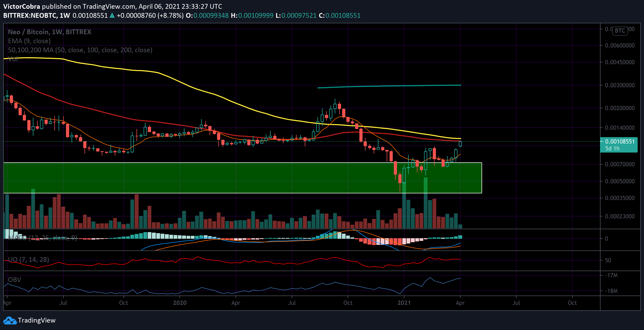The image size is (644, 330).
Task: Click the OBV indicator label
Action: tap(14, 280)
